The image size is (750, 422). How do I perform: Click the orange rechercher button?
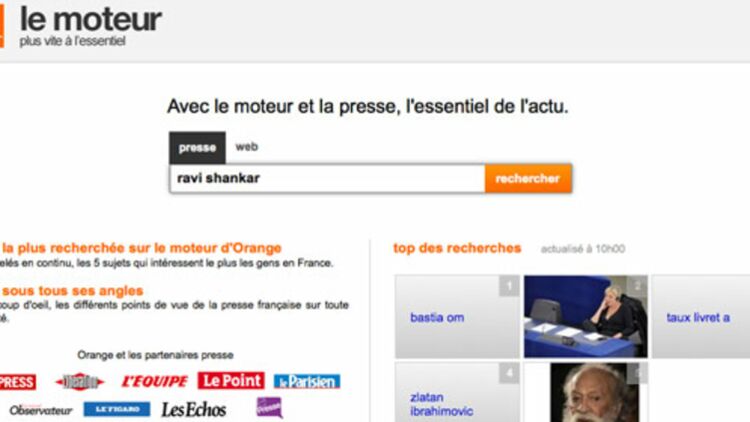click(x=528, y=178)
